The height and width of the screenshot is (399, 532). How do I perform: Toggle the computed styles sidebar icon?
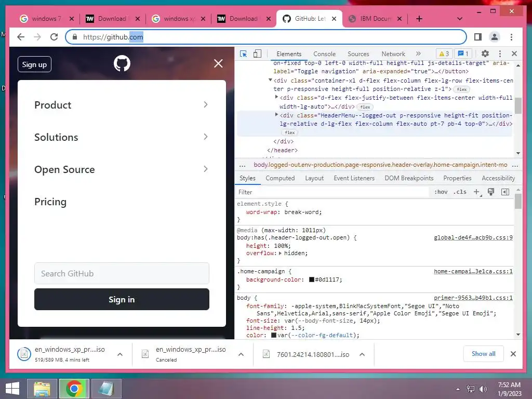click(505, 192)
